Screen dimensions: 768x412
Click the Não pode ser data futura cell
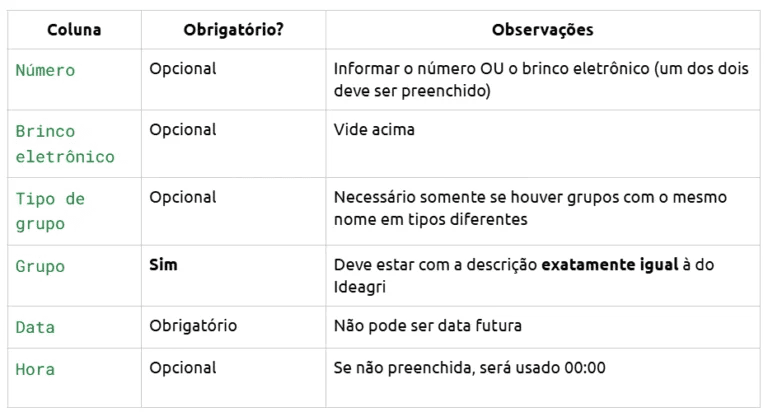coord(428,325)
